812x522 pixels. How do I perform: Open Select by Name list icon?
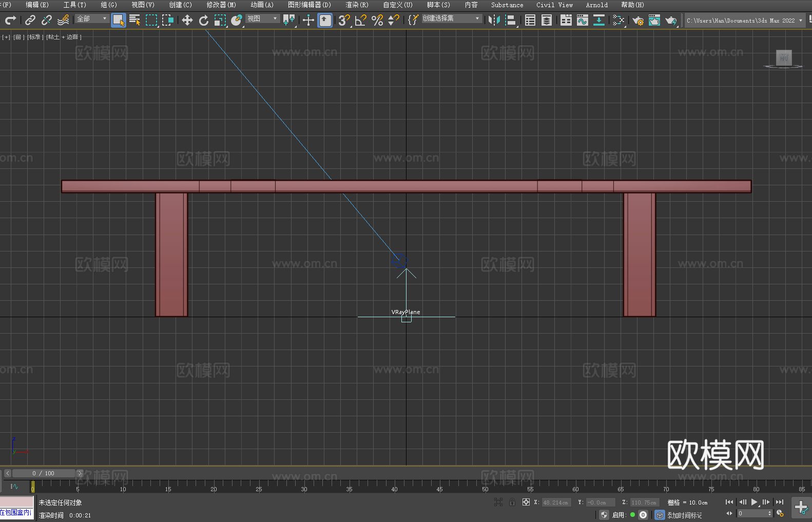coord(135,20)
